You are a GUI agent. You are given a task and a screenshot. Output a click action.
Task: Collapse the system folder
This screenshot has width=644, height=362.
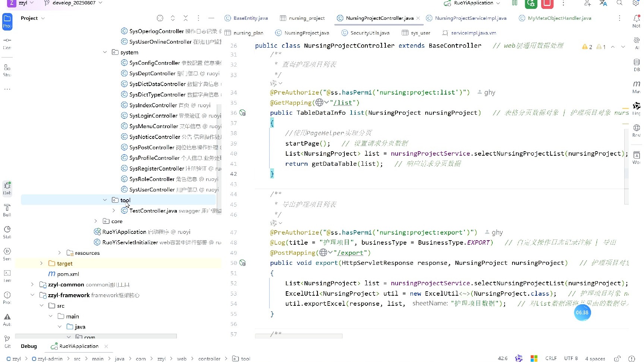tap(105, 53)
